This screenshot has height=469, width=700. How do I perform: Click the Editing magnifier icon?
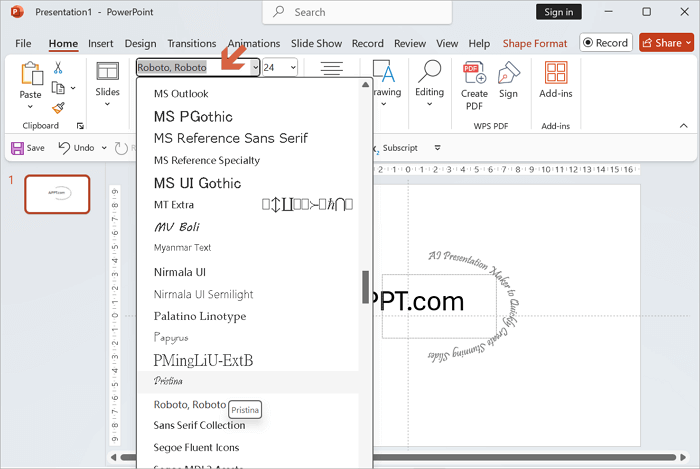(429, 72)
